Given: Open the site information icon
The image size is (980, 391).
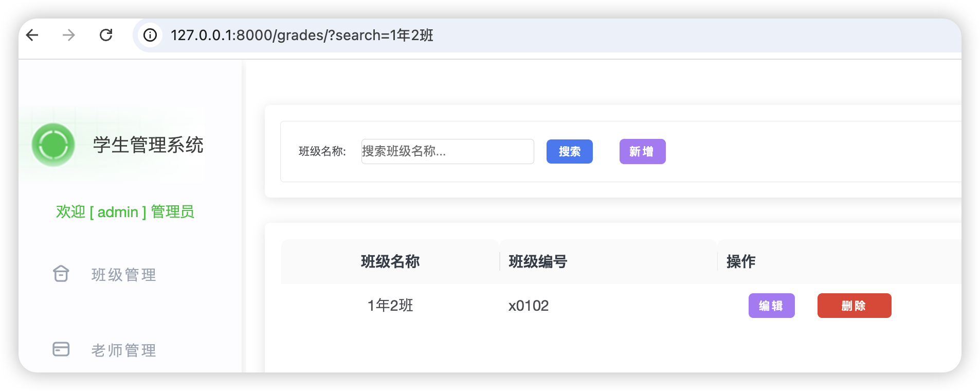Looking at the screenshot, I should 150,35.
